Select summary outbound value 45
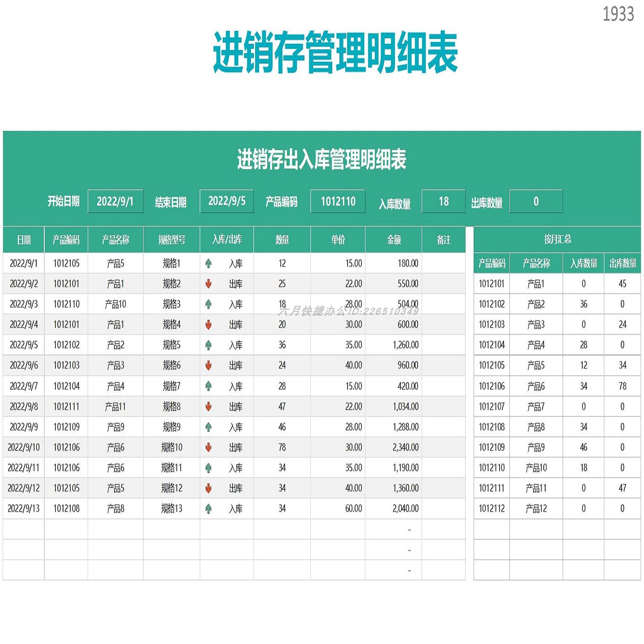This screenshot has height=644, width=644. point(623,284)
